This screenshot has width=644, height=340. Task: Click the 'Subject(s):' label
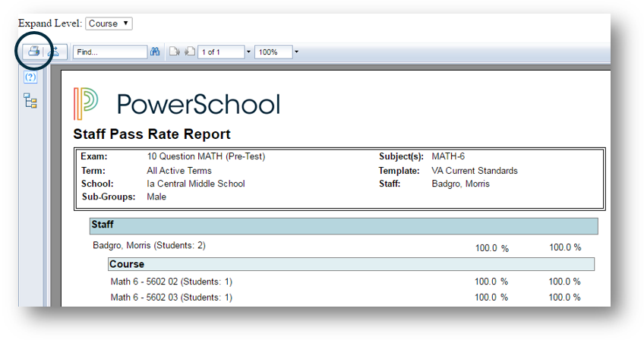(401, 156)
